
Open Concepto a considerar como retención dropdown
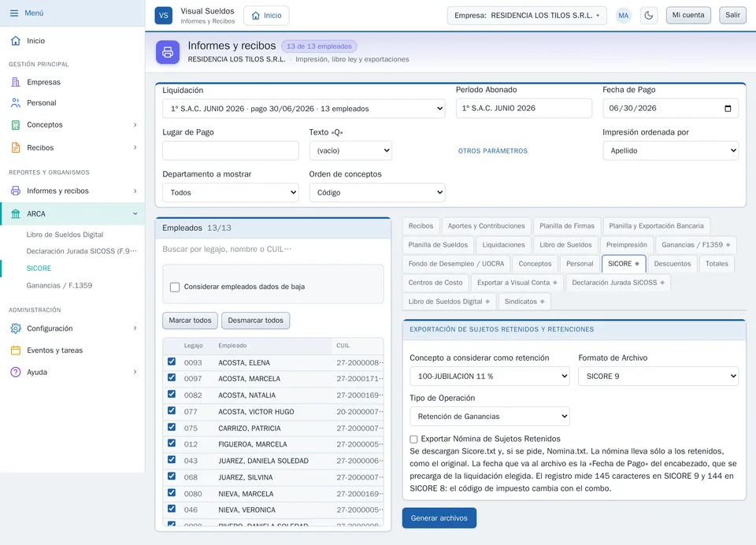(489, 376)
